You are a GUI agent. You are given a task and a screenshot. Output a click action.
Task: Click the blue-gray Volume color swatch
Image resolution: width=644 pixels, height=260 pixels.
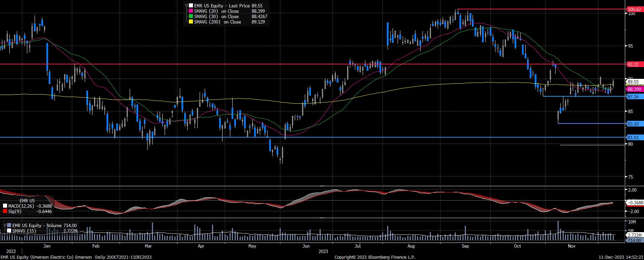pos(9,225)
